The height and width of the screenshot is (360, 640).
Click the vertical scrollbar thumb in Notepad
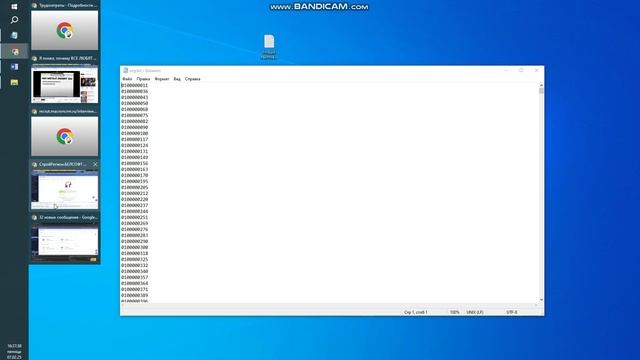coord(541,91)
